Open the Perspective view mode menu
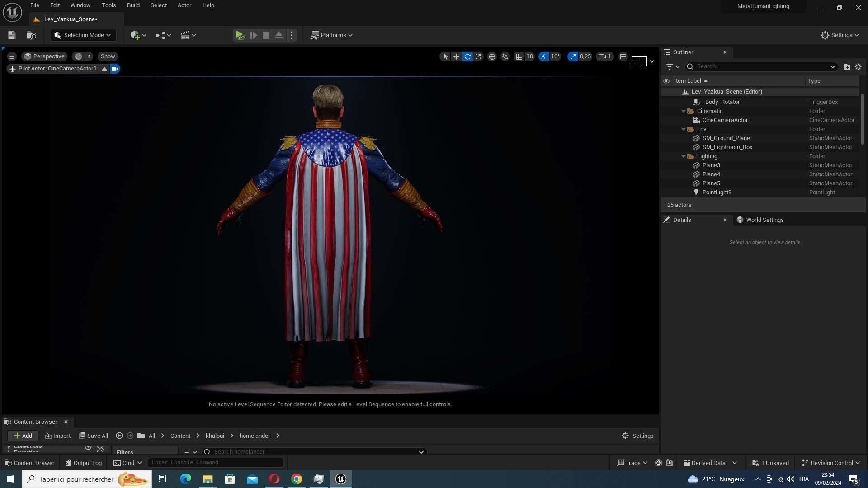Screen dimensions: 868x488 (x=44, y=56)
